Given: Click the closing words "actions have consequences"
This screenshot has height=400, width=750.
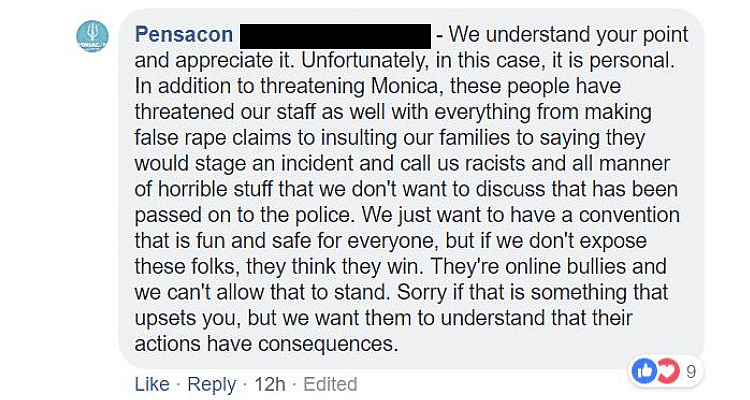Looking at the screenshot, I should tap(266, 346).
